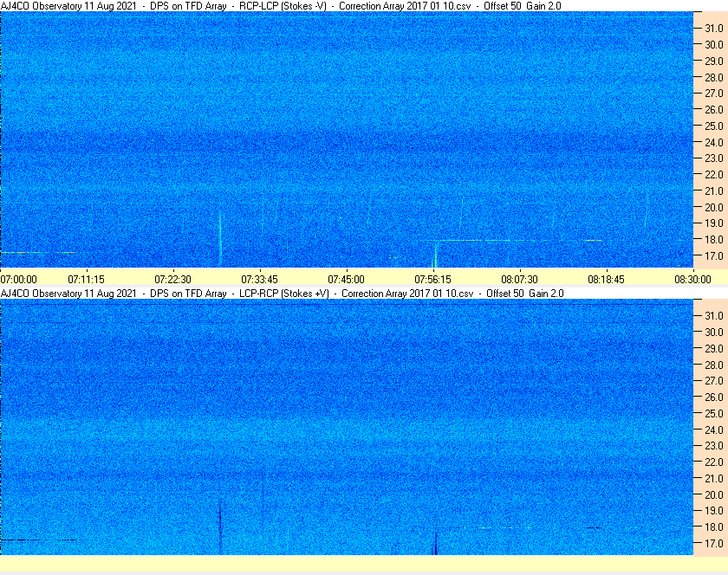Click 19.0 on the Stokes +V frequency axis
This screenshot has width=728, height=575.
pos(714,511)
